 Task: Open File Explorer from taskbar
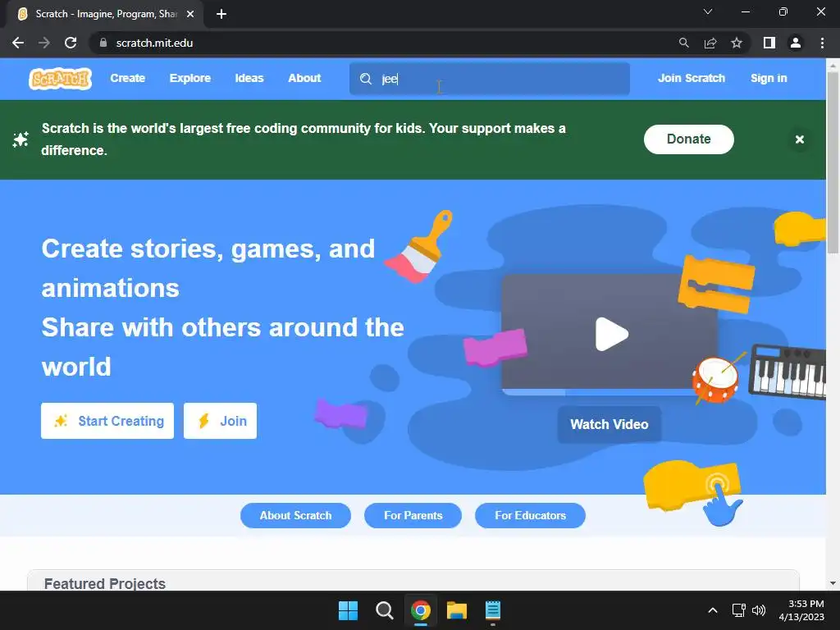tap(457, 610)
